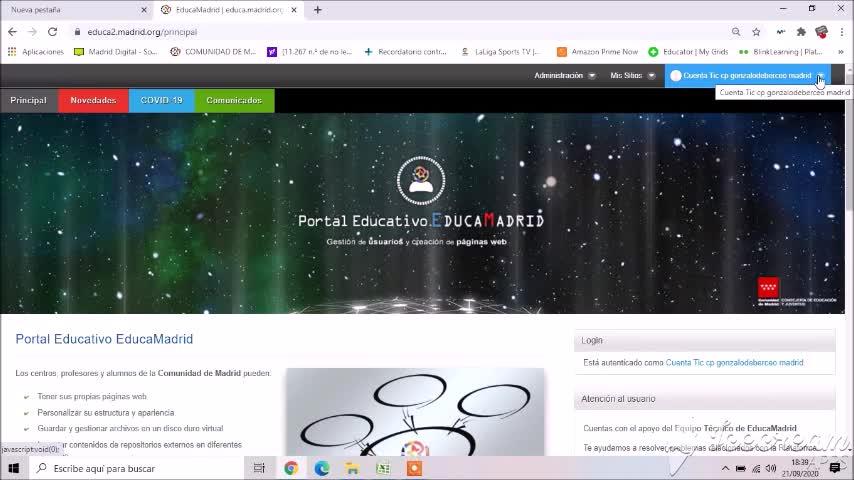The width and height of the screenshot is (854, 480).
Task: Switch to the Nueva pestaña tab
Action: coord(74,10)
